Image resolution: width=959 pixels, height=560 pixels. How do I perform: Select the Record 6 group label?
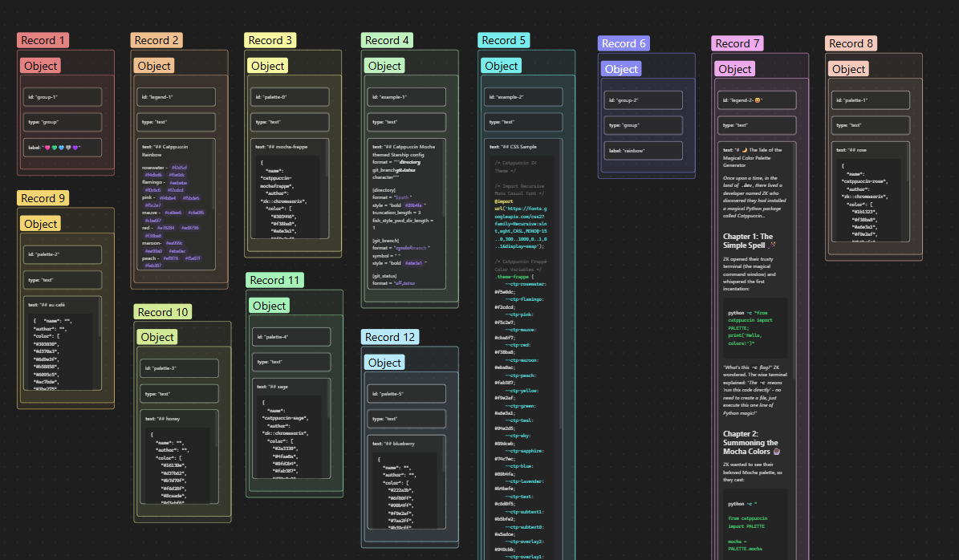[x=624, y=43]
